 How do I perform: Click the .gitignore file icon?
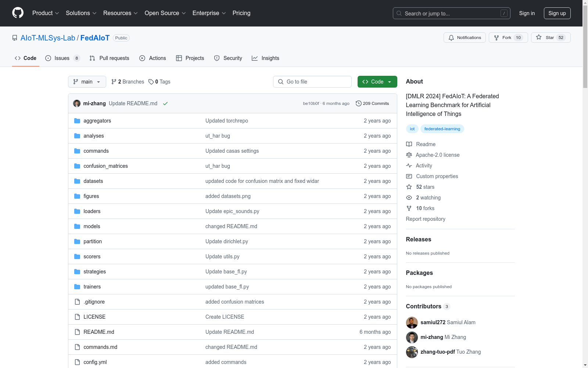77,302
